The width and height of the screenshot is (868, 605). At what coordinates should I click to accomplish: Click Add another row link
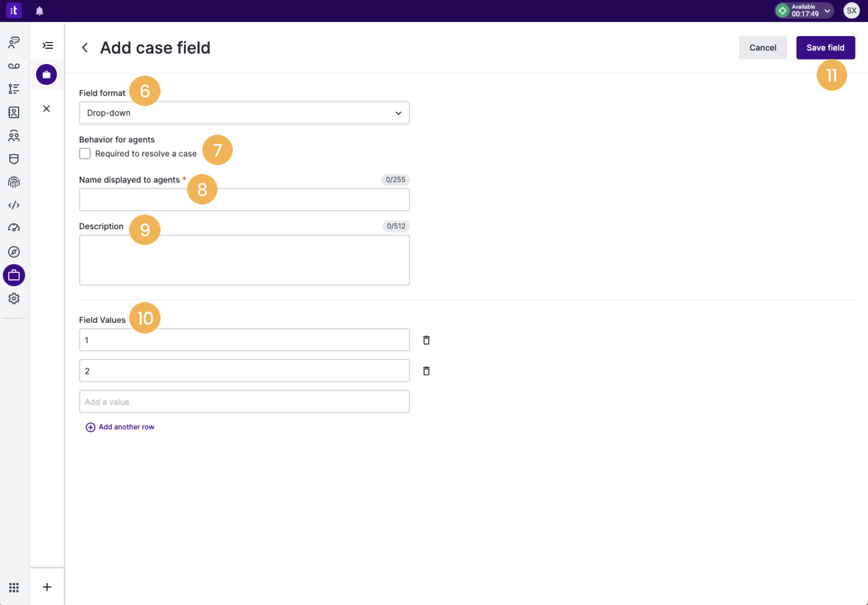[120, 427]
